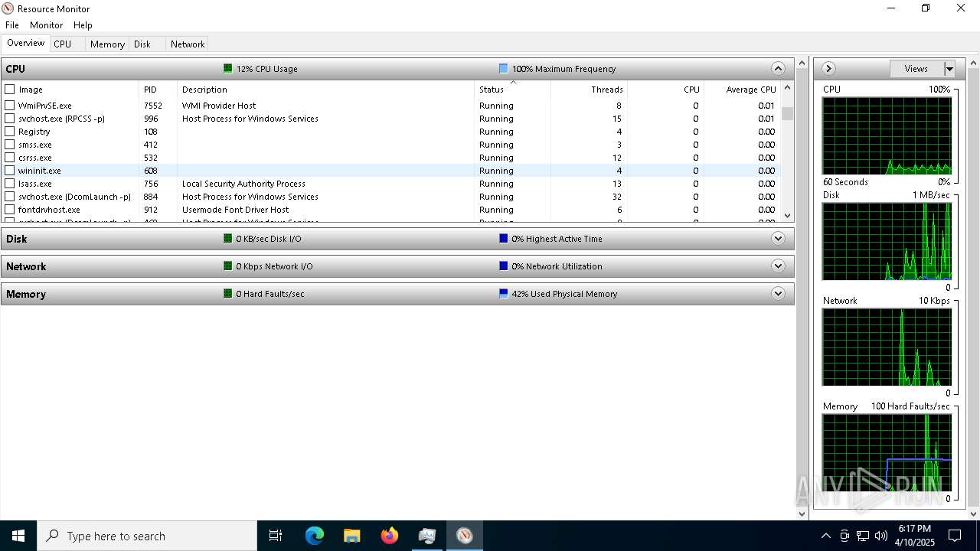980x551 pixels.
Task: Open the notifications action center
Action: coord(955,536)
